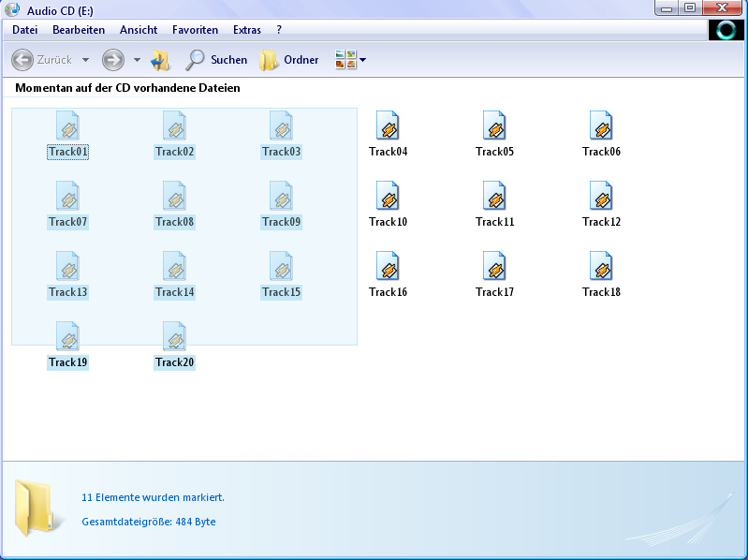
Task: Click the Track18 file name label
Action: click(x=601, y=292)
